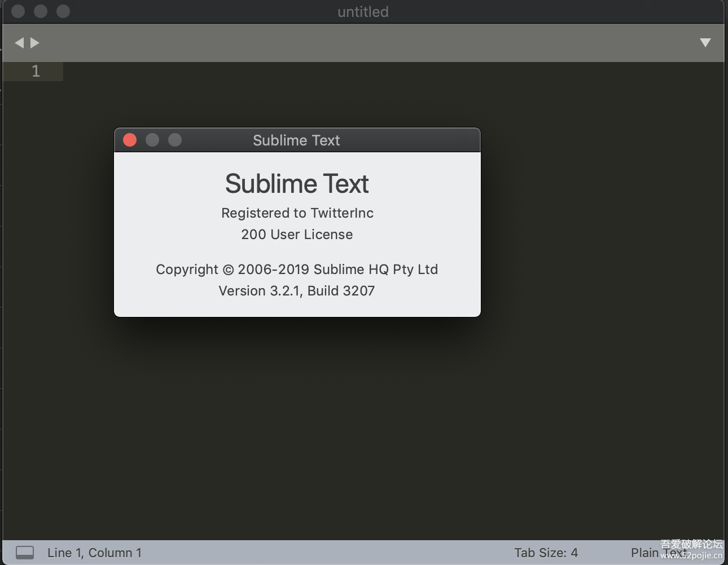728x565 pixels.
Task: Select line number 1 in the gutter
Action: pos(36,71)
